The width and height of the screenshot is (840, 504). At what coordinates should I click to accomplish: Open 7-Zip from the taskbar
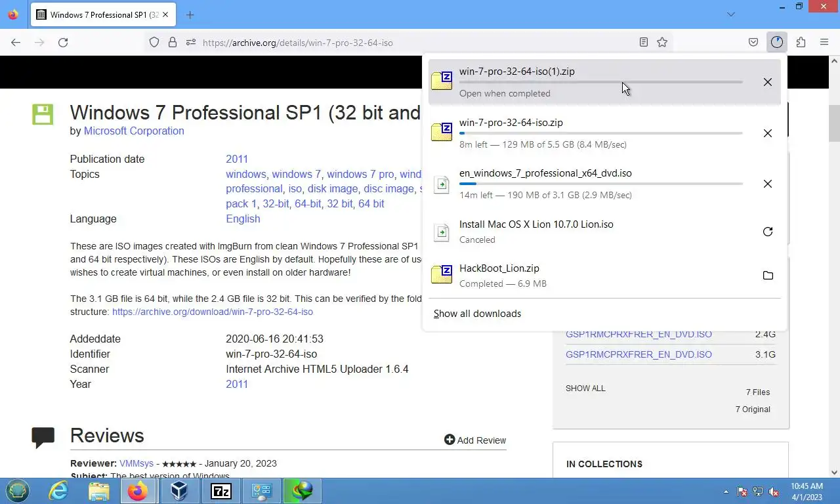[x=220, y=491]
